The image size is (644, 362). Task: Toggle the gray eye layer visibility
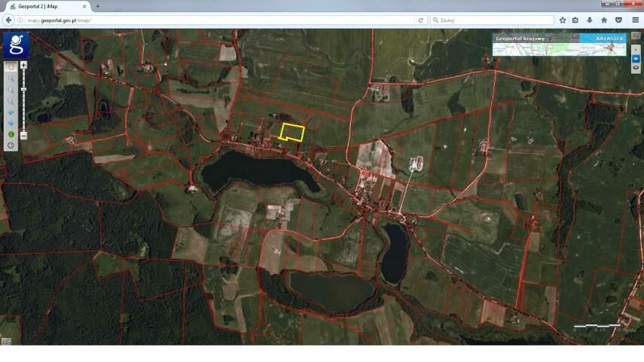point(636,68)
